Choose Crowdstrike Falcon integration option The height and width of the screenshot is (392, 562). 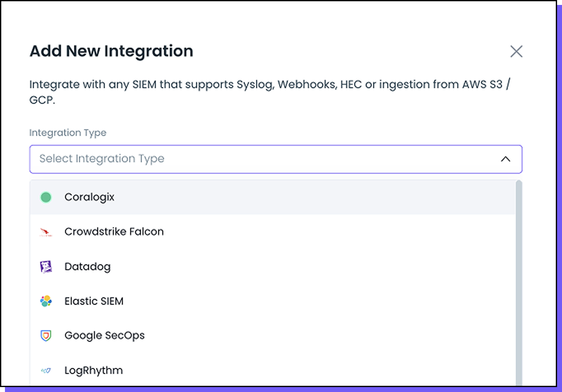click(x=272, y=232)
